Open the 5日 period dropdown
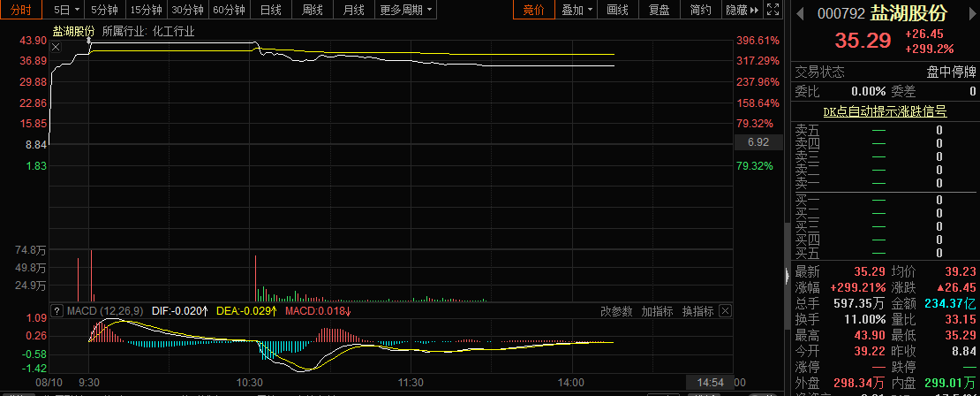 [x=67, y=10]
